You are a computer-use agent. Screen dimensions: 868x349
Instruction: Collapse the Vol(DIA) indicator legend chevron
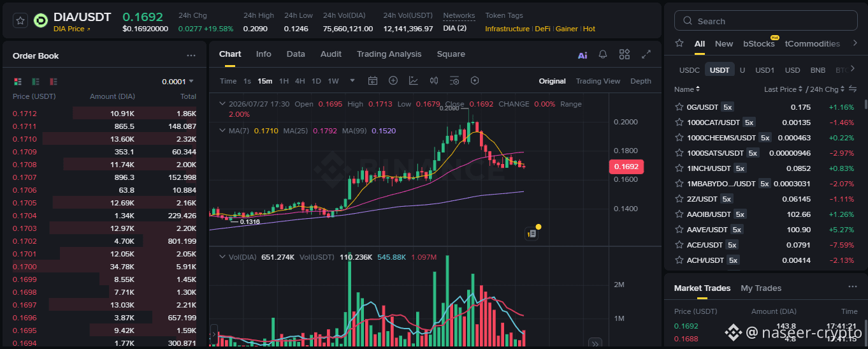coord(222,257)
